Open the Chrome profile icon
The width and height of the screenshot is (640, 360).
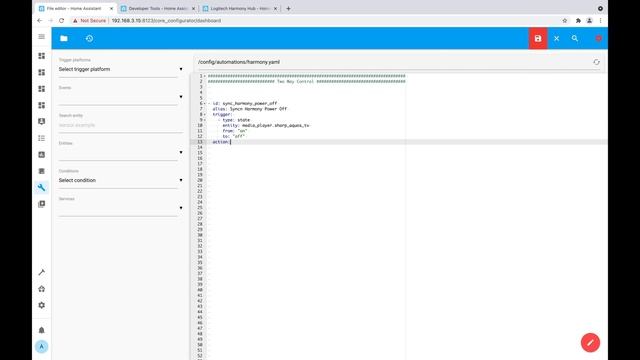pos(589,20)
